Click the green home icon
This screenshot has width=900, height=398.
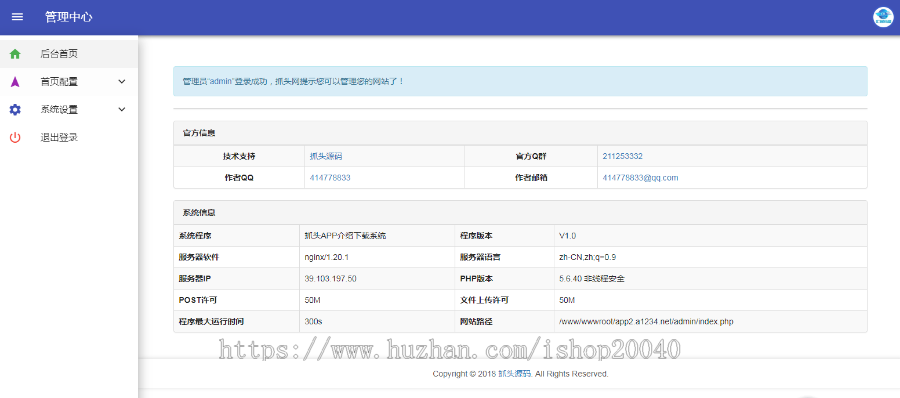[x=15, y=54]
